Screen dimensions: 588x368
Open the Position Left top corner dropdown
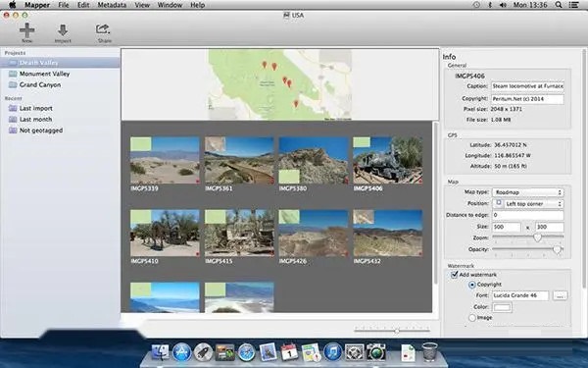tap(527, 203)
